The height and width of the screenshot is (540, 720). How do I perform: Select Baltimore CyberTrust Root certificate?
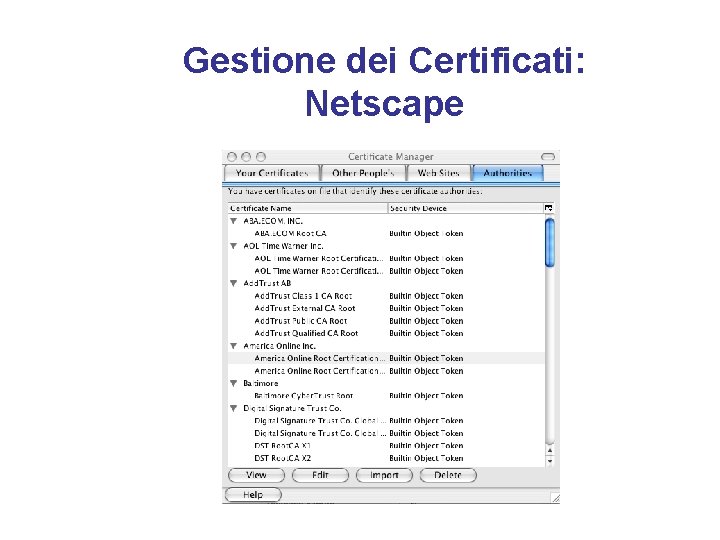[304, 396]
